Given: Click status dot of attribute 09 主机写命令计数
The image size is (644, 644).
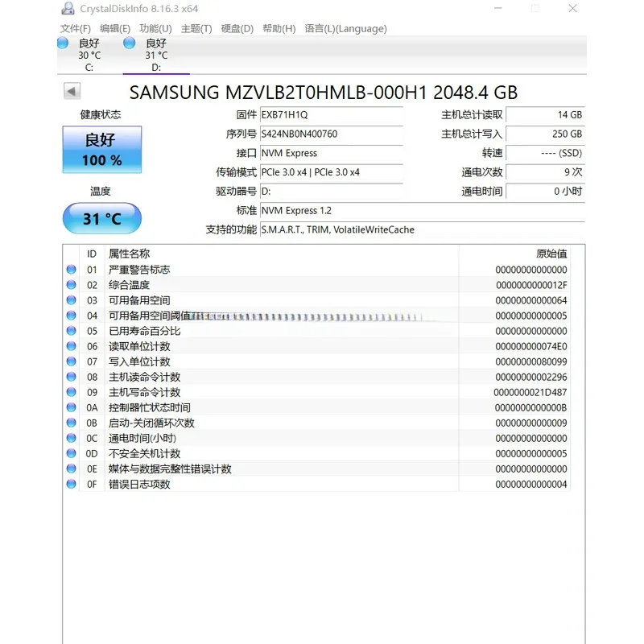Looking at the screenshot, I should tap(71, 392).
